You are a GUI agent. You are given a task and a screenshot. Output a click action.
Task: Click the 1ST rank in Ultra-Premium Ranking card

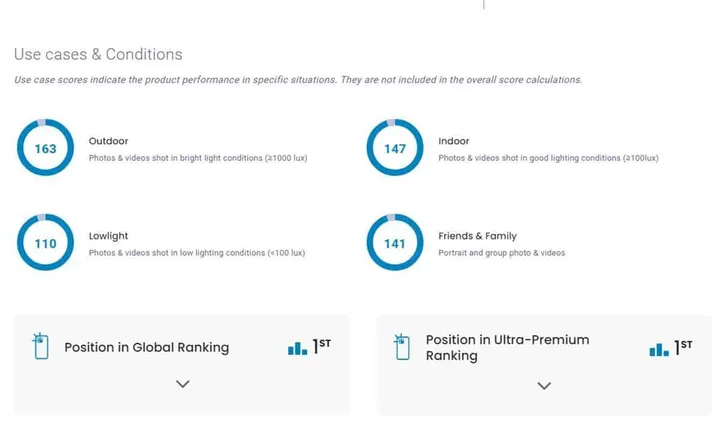683,346
